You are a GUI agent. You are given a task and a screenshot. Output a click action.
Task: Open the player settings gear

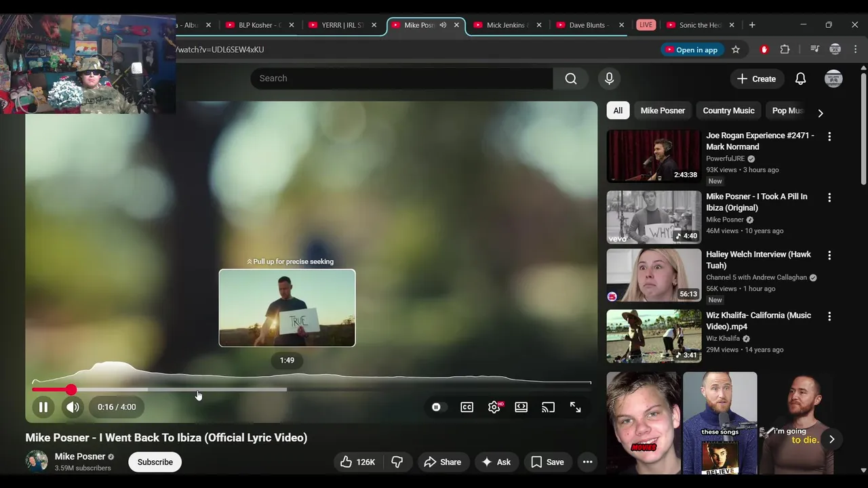point(494,407)
